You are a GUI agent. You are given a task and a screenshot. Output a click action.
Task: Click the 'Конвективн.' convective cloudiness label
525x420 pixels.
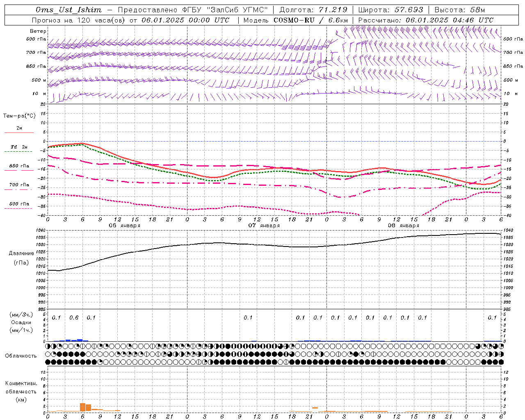[21, 383]
